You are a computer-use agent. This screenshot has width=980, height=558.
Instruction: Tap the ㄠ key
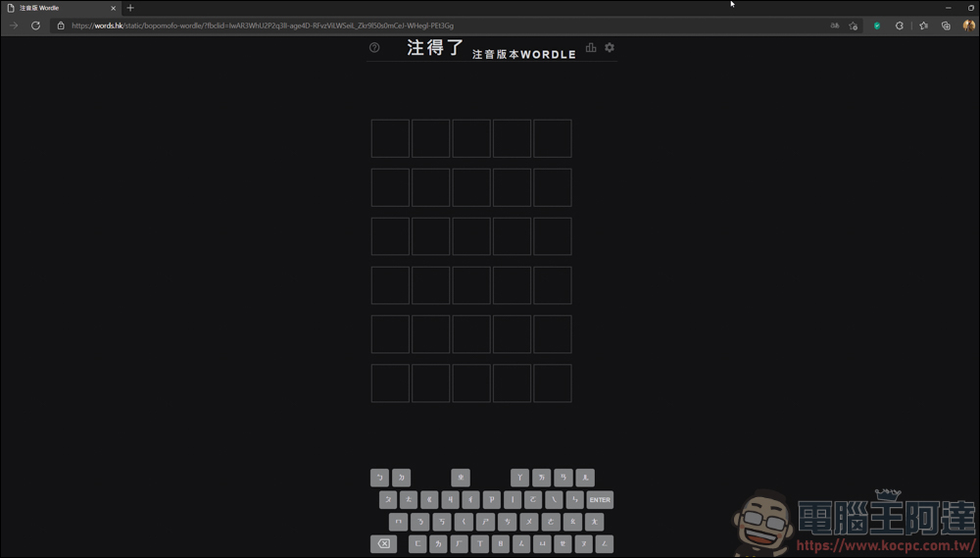pyautogui.click(x=572, y=522)
